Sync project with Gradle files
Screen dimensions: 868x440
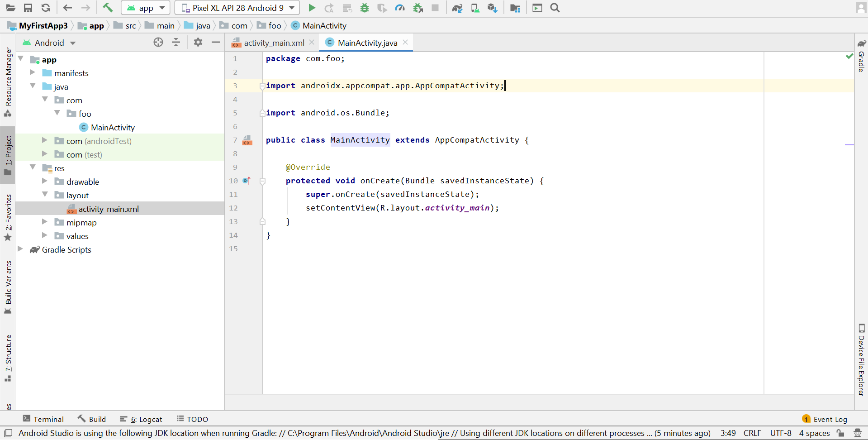pos(457,8)
